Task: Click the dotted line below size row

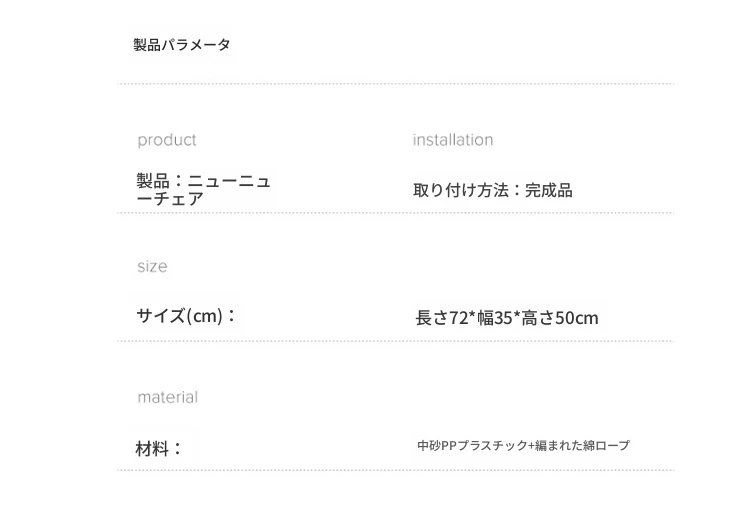Action: pos(396,341)
